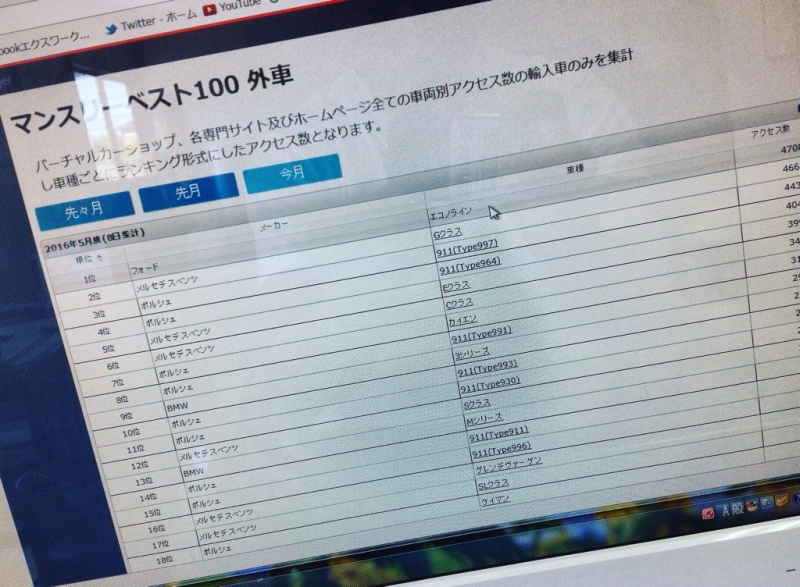Open the Sクラス model link
The height and width of the screenshot is (587, 800).
(477, 405)
